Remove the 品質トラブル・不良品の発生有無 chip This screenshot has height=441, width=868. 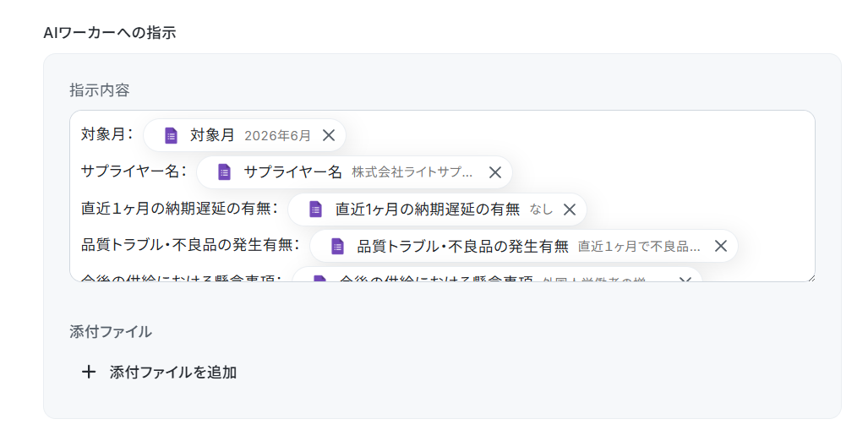(721, 246)
